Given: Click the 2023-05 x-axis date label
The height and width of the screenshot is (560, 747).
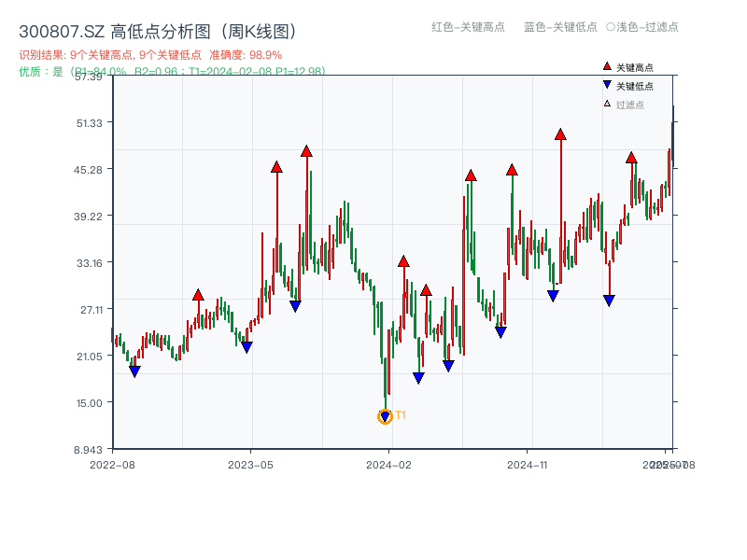Looking at the screenshot, I should (x=250, y=465).
